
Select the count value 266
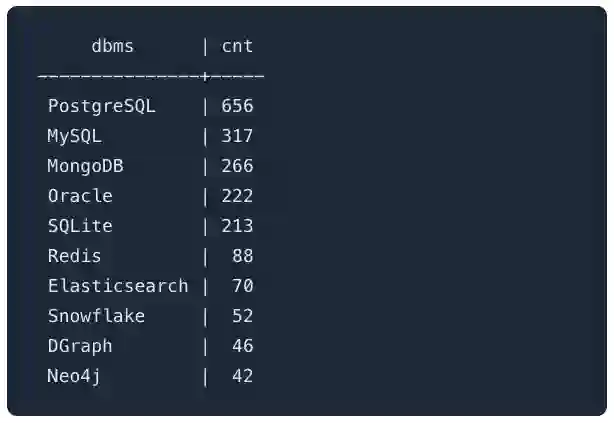point(237,166)
